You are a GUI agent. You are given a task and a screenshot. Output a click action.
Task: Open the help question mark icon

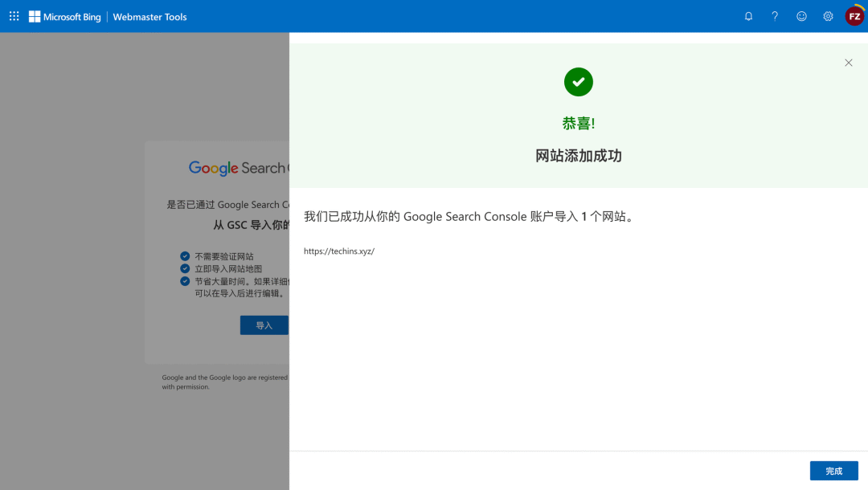coord(775,17)
